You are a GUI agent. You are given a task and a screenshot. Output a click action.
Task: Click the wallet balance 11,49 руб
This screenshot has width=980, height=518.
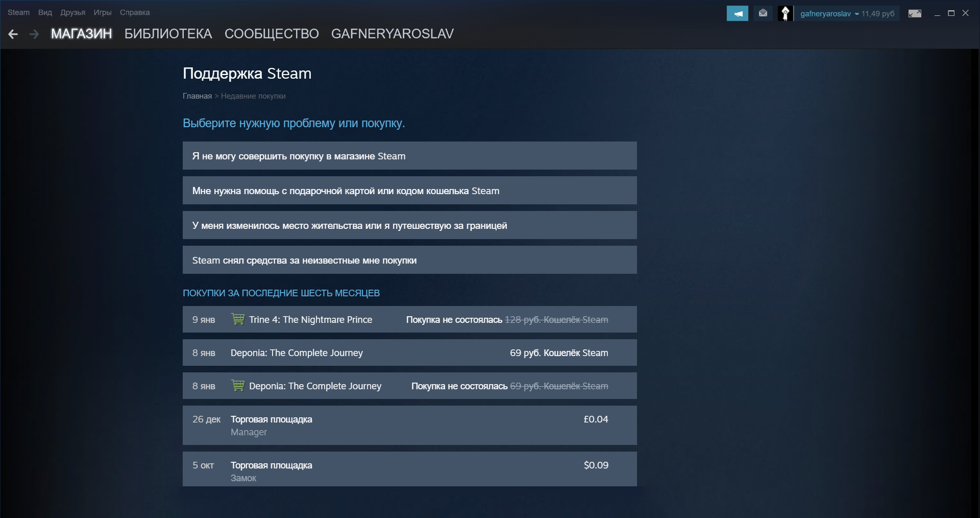(x=878, y=14)
